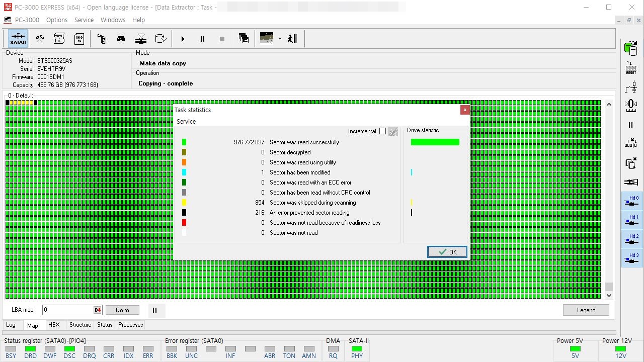Click the exit icon with running figure

click(x=293, y=39)
